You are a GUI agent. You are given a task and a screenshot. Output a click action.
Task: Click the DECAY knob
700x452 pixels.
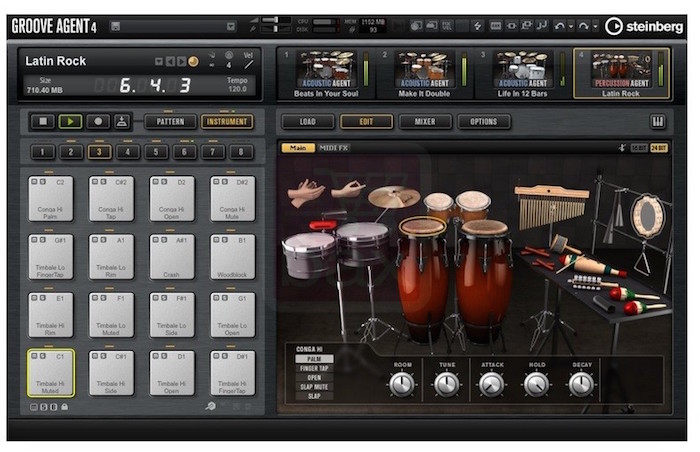[x=581, y=384]
